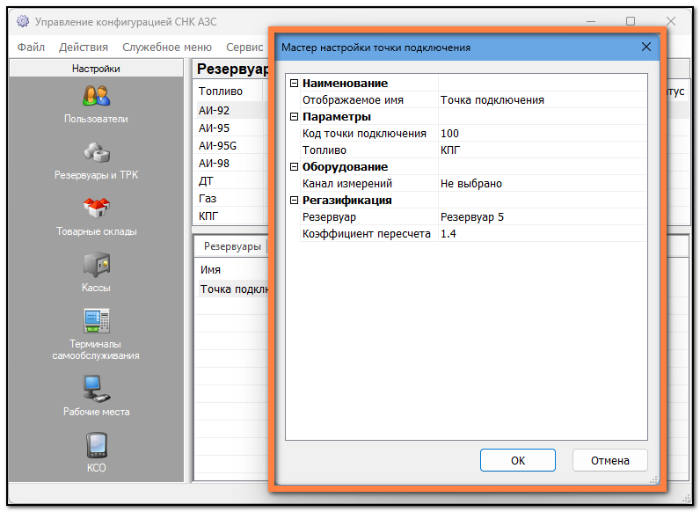
Task: Close the Мастер настройки dialog
Action: (x=646, y=47)
